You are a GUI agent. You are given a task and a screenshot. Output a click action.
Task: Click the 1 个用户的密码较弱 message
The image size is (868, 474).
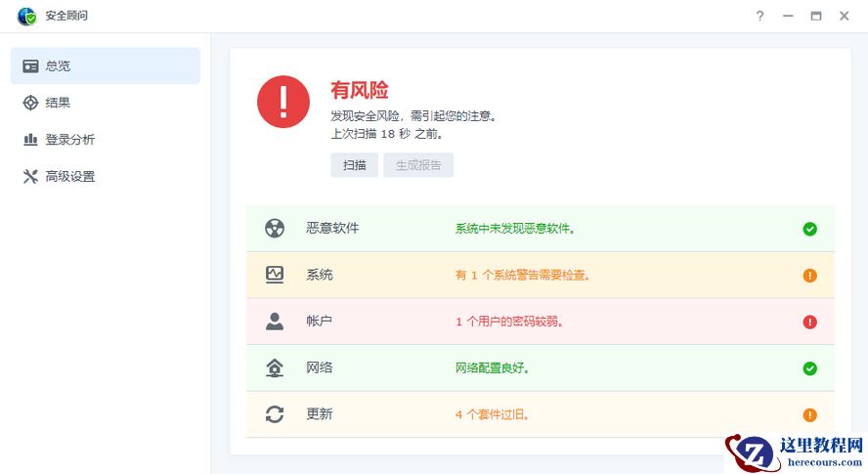tap(510, 322)
